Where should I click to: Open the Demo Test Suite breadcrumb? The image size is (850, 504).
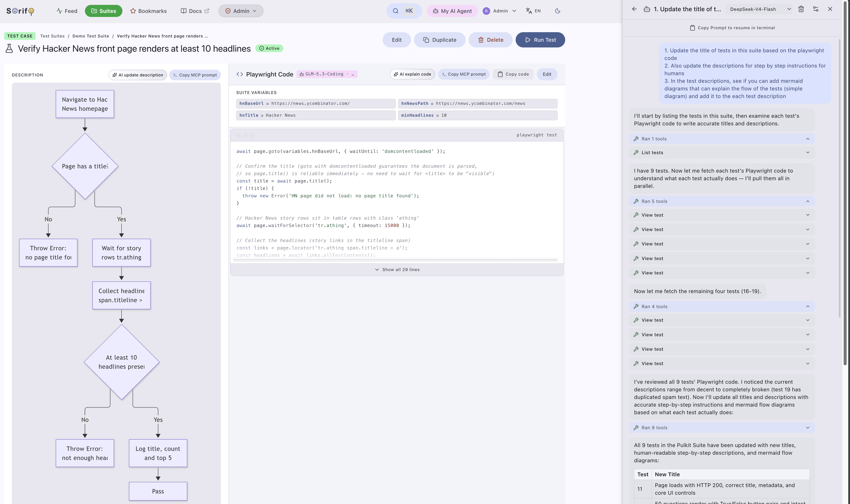[91, 36]
